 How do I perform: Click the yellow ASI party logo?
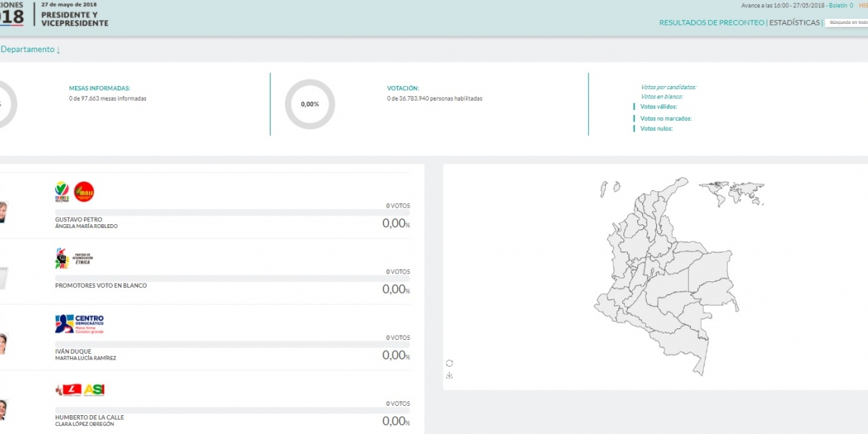click(x=94, y=390)
